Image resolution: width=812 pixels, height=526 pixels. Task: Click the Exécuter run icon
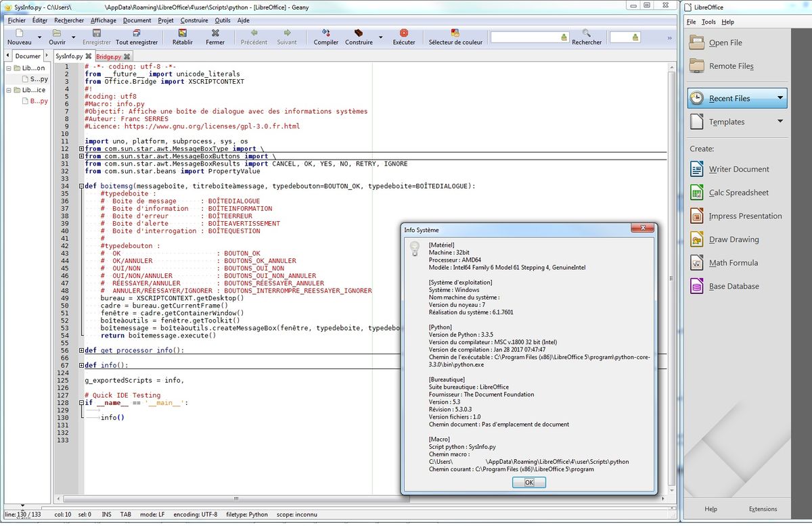404,33
